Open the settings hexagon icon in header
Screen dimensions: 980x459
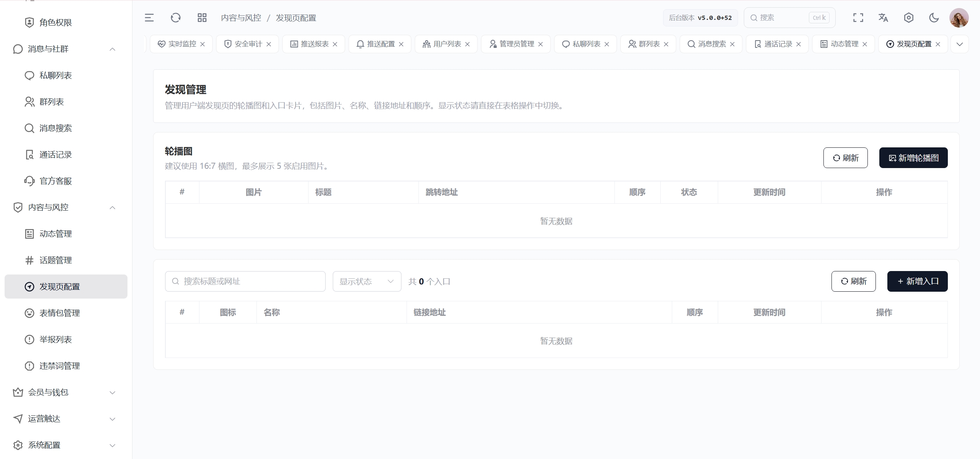pyautogui.click(x=909, y=18)
